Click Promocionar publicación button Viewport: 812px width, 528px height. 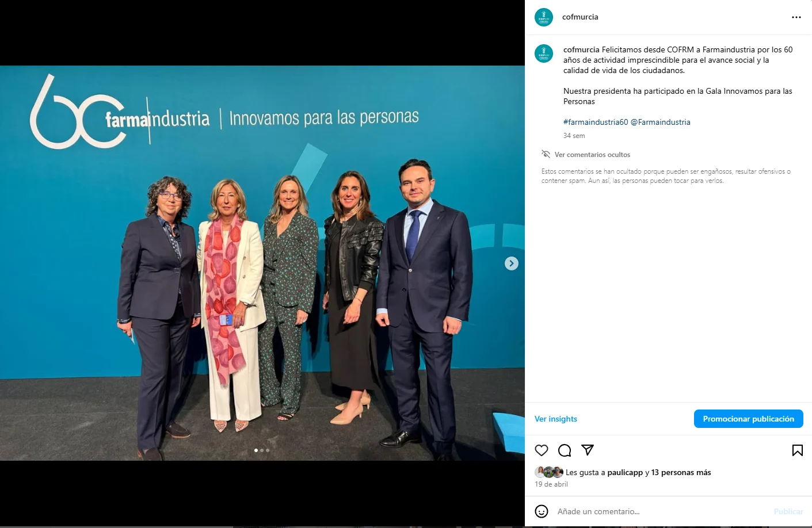click(749, 419)
